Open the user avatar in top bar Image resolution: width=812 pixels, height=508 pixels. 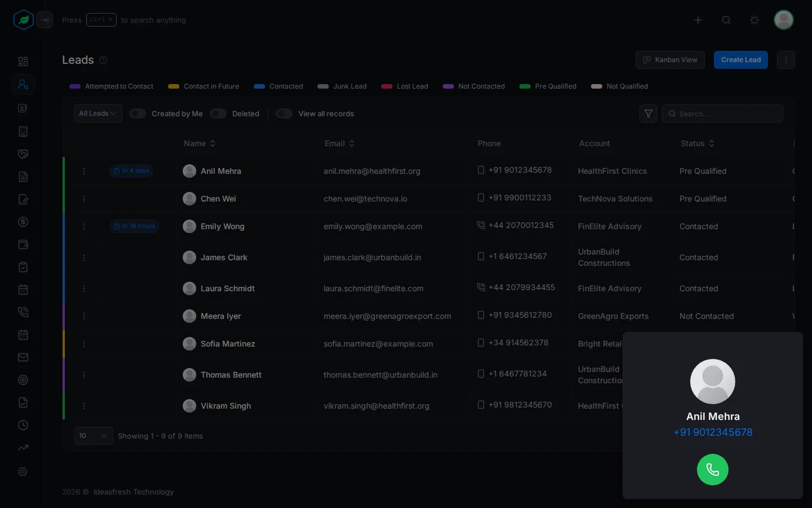784,20
